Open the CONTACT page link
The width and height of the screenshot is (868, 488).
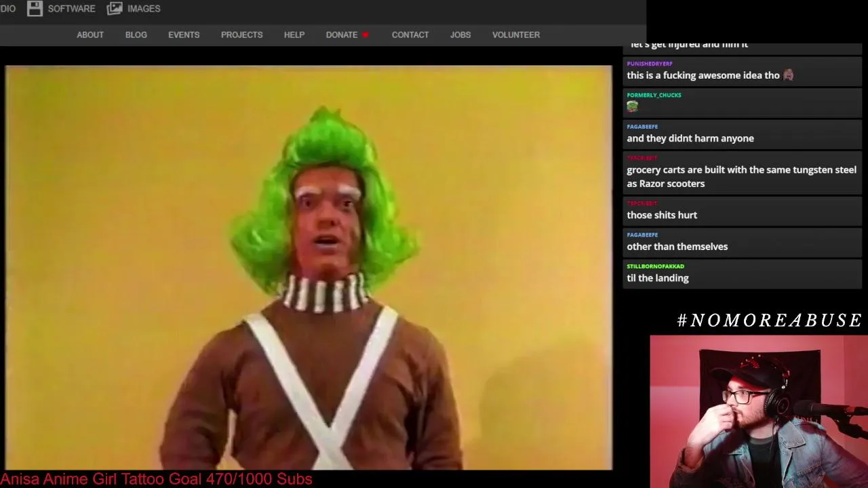410,35
